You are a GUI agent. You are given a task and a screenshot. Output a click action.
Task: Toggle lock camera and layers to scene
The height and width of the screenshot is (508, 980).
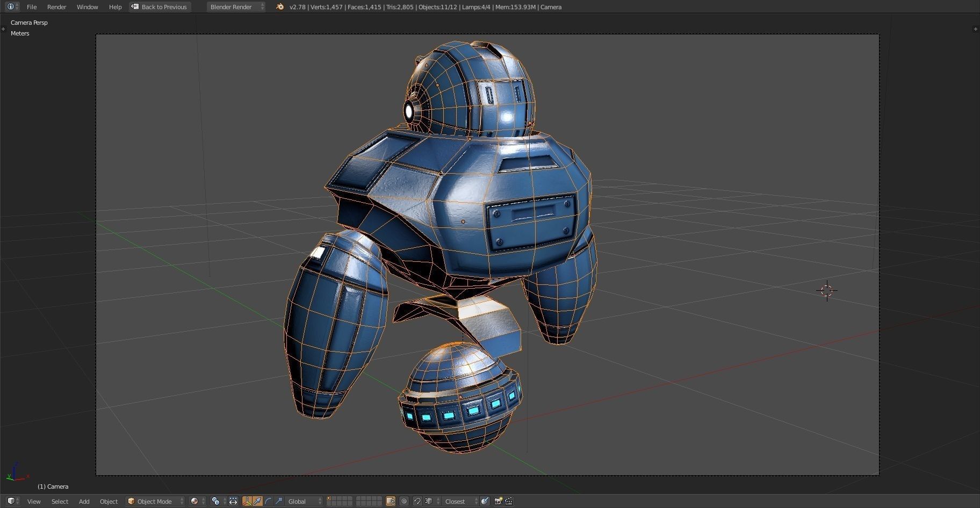coord(391,501)
